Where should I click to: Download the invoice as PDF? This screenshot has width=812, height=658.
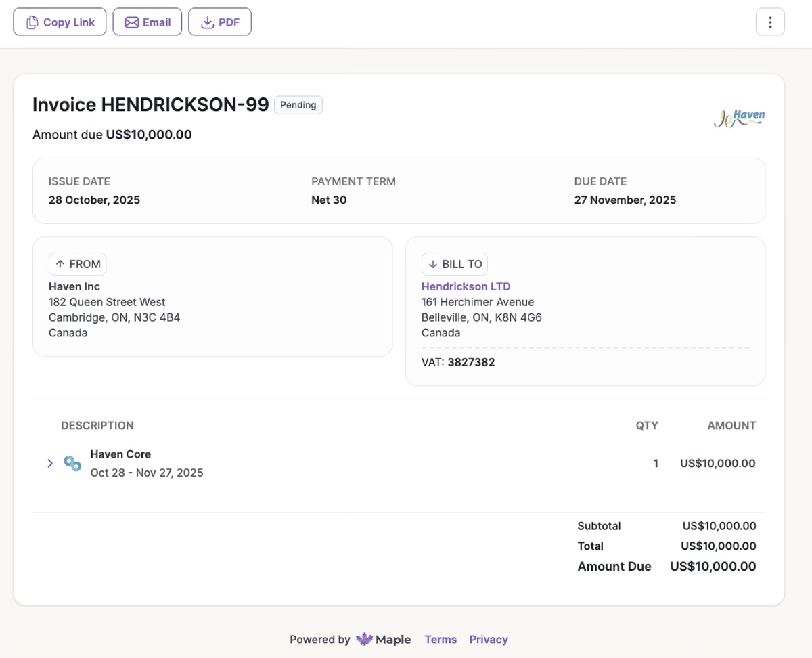tap(220, 22)
